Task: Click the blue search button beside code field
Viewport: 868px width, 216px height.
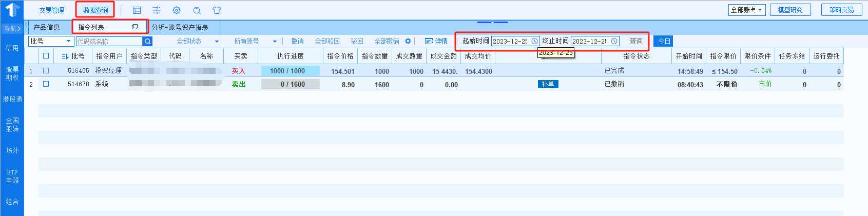Action: (x=148, y=42)
